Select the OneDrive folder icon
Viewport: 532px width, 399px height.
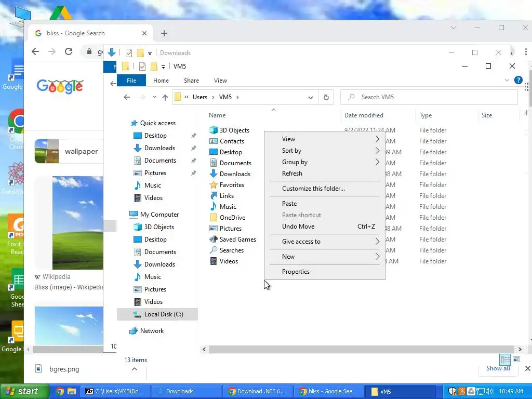[x=214, y=218]
